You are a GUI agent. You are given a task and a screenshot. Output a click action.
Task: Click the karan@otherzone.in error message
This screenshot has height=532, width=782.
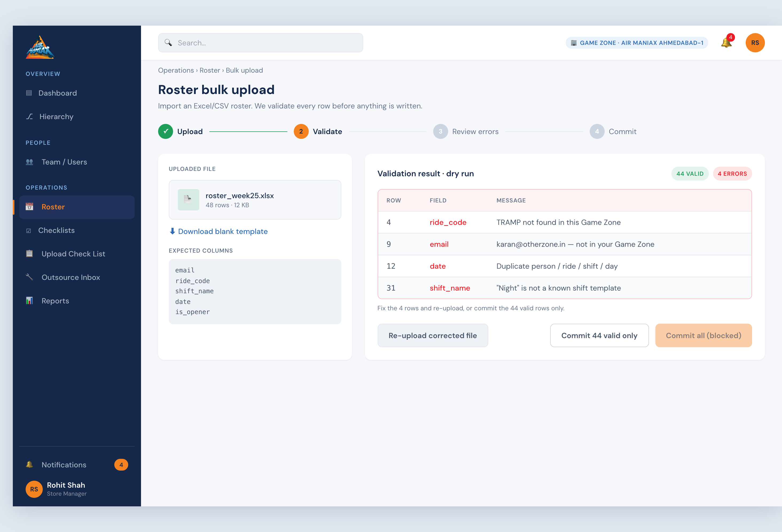click(x=575, y=244)
